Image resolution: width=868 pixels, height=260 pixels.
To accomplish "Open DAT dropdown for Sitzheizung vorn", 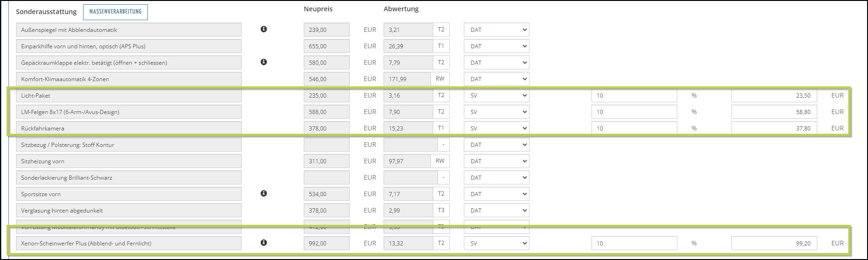I will click(x=496, y=161).
